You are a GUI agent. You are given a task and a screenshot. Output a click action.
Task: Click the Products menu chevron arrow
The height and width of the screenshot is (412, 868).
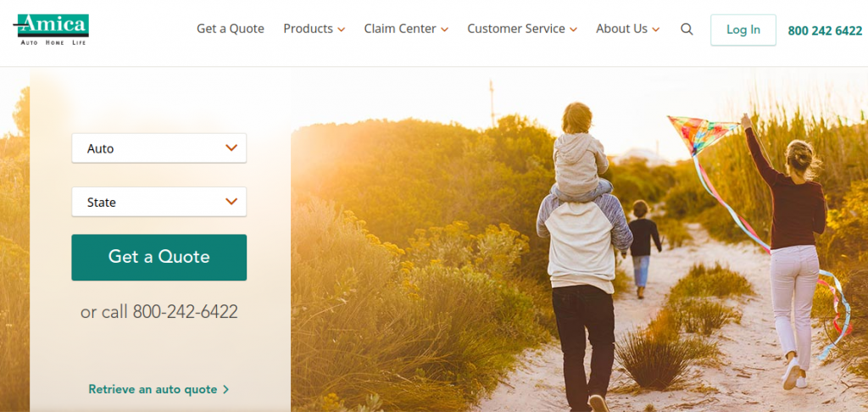pyautogui.click(x=341, y=30)
